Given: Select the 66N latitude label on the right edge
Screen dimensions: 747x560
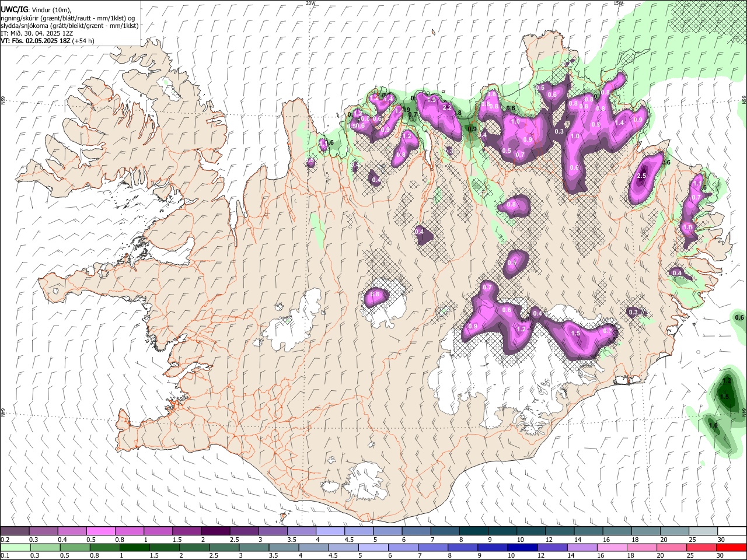Looking at the screenshot, I should [743, 100].
